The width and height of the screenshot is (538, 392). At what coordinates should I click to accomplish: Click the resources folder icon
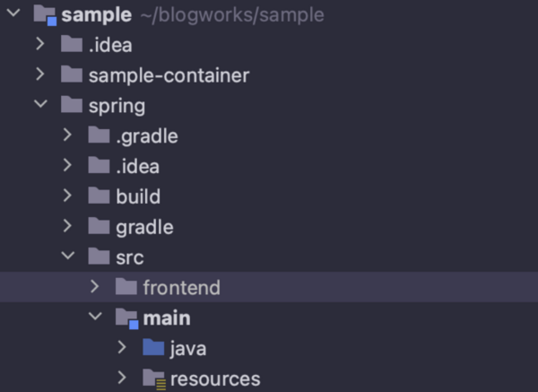(x=154, y=379)
